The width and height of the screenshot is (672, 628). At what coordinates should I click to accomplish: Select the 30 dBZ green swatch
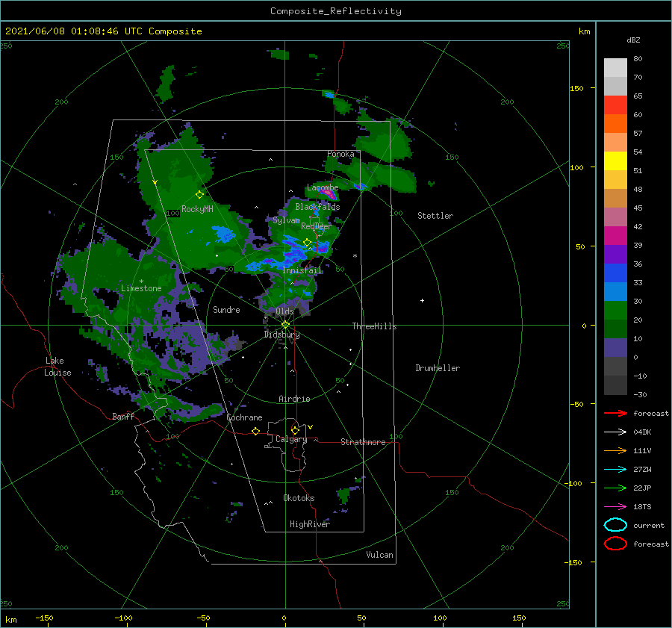click(x=615, y=310)
